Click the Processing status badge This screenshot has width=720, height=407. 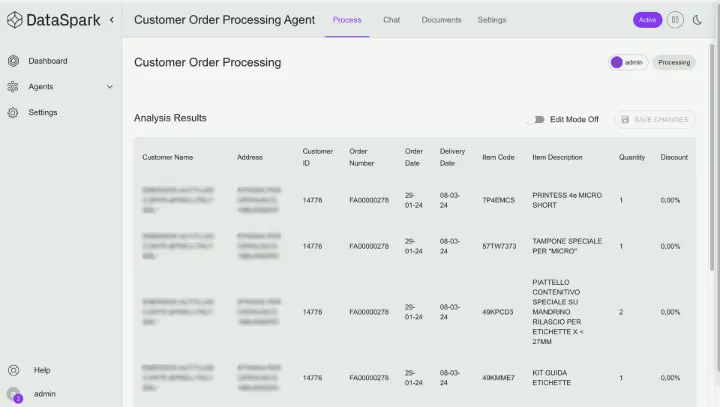[674, 62]
